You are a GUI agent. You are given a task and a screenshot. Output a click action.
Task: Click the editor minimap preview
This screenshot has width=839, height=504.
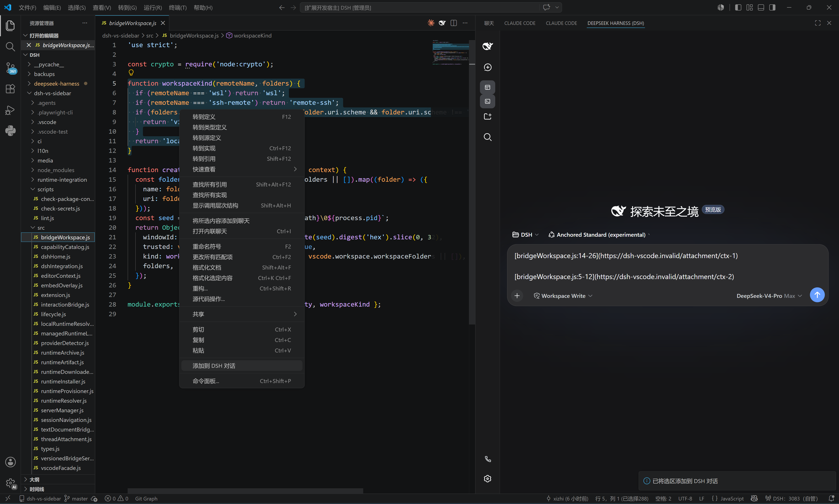click(x=450, y=53)
